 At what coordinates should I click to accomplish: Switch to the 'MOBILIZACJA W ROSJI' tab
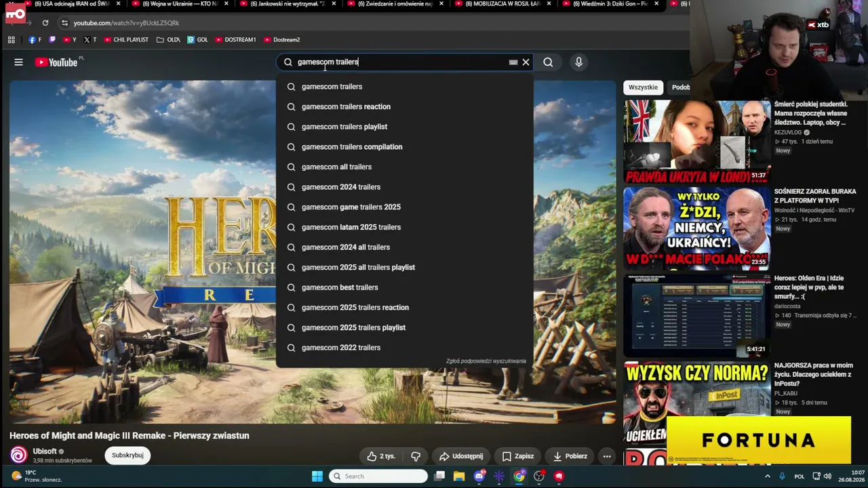click(502, 4)
